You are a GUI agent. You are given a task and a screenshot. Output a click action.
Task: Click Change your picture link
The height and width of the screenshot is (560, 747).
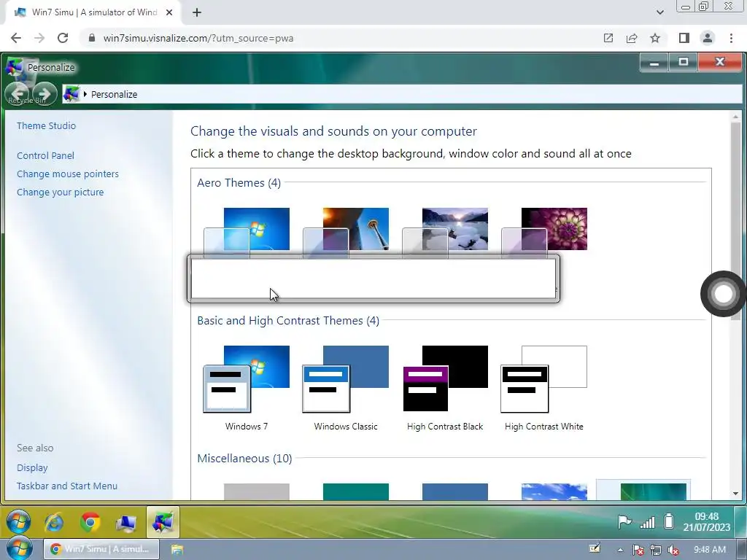click(60, 192)
